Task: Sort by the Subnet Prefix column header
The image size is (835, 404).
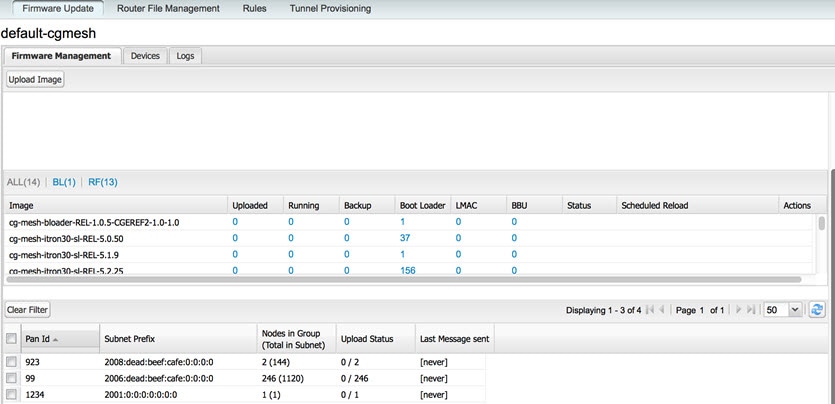Action: click(178, 339)
